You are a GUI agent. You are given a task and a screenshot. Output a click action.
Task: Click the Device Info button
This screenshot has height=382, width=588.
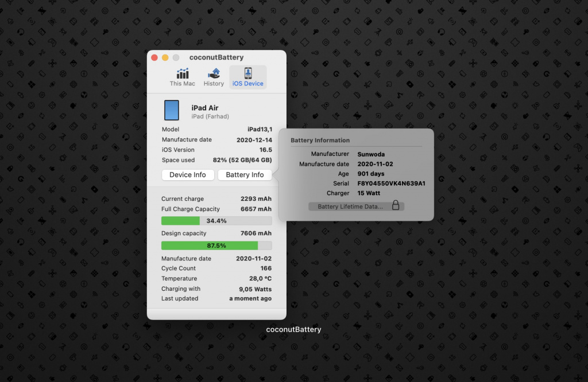pyautogui.click(x=188, y=175)
